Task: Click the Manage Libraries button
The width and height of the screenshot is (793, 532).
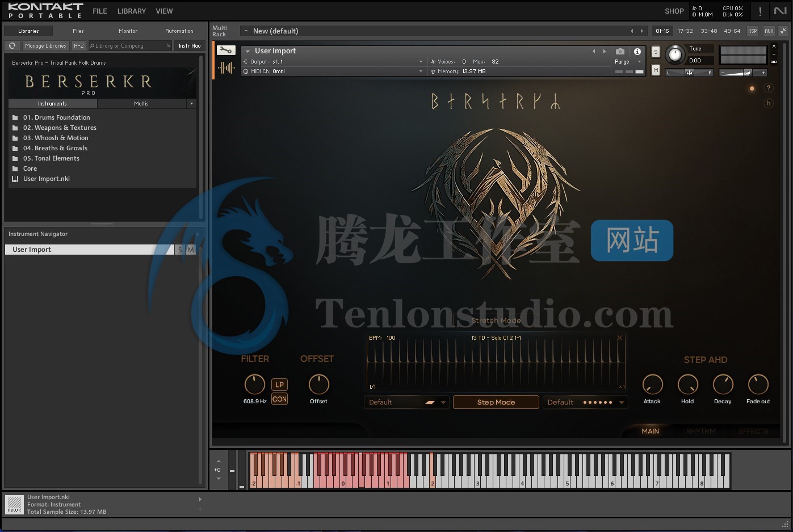Action: [45, 46]
